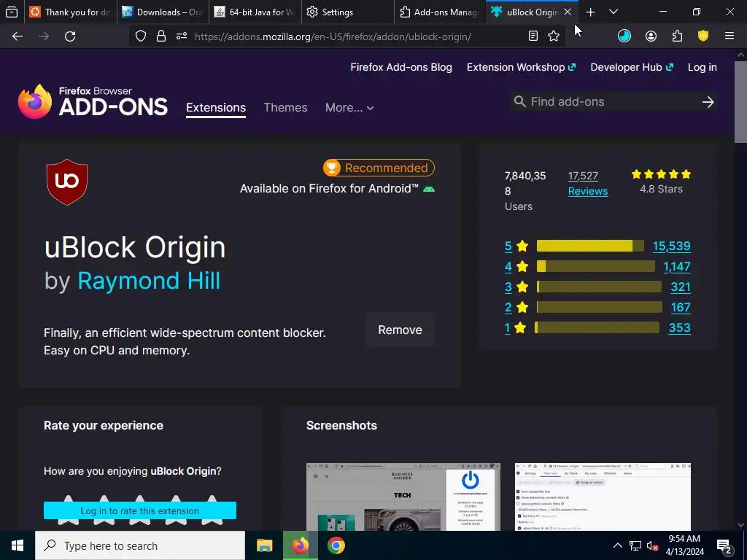Click the Firefox Browser Add-ons logo

(x=93, y=101)
